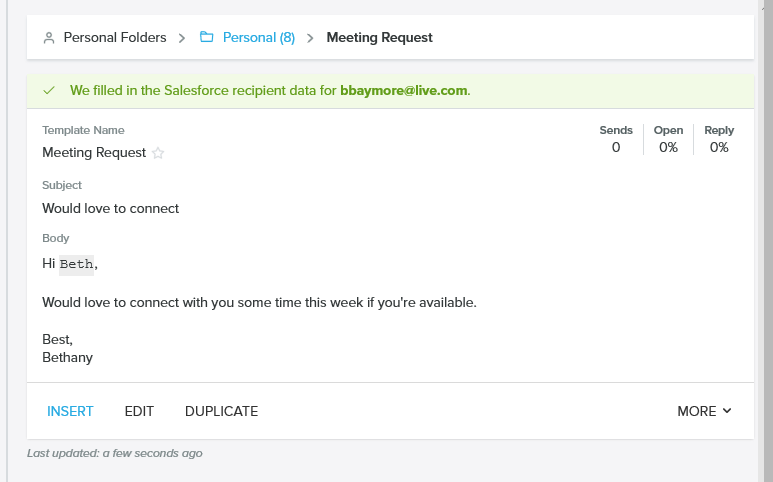
Task: Select the Meeting Request breadcrumb title
Action: (379, 38)
